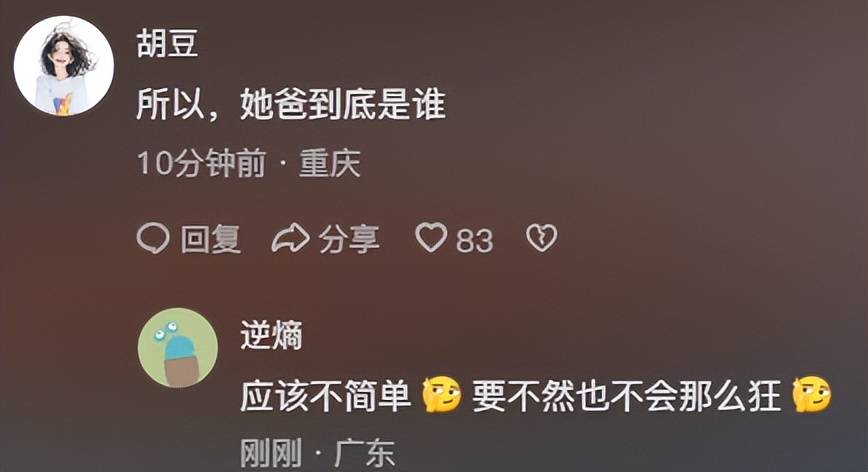868x472 pixels.
Task: Click the first thinking emoji after 应该不简单
Action: 441,395
